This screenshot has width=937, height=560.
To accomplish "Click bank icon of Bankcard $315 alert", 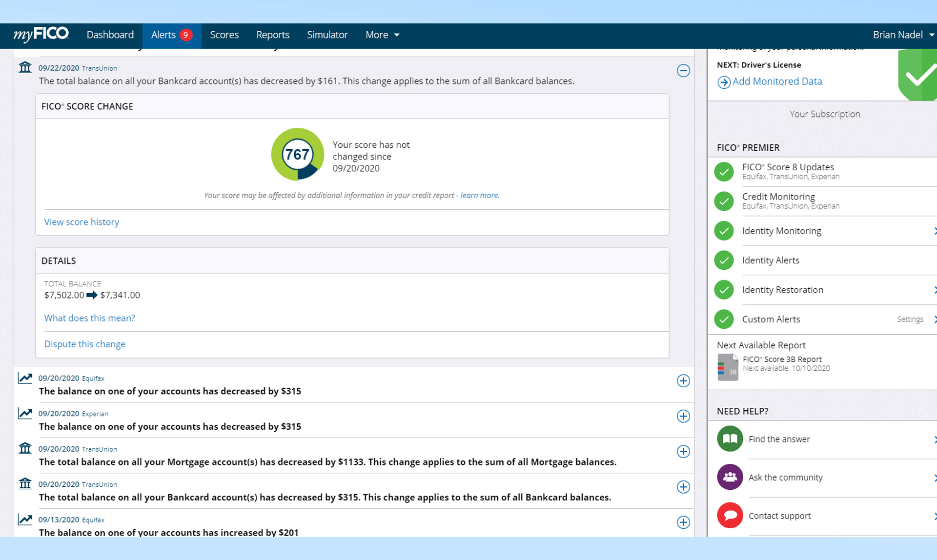I will tap(25, 484).
